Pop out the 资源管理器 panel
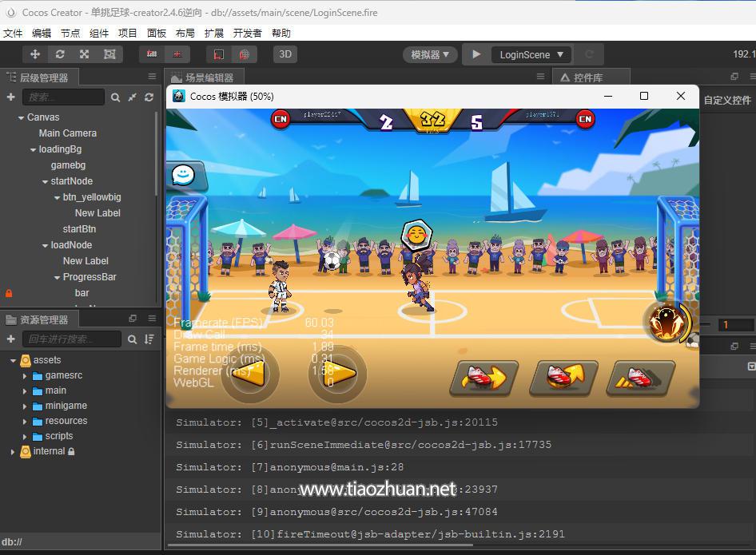This screenshot has width=756, height=555. [133, 319]
